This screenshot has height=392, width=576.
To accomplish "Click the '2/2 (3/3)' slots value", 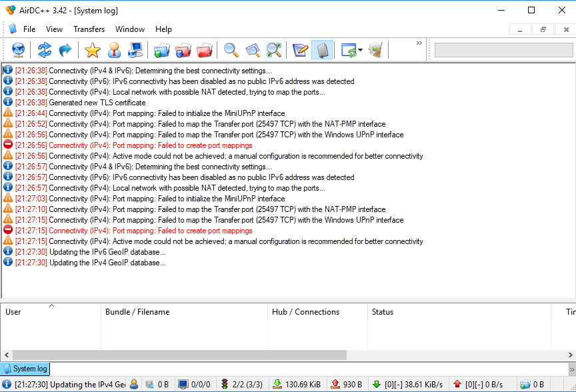I will (x=247, y=384).
